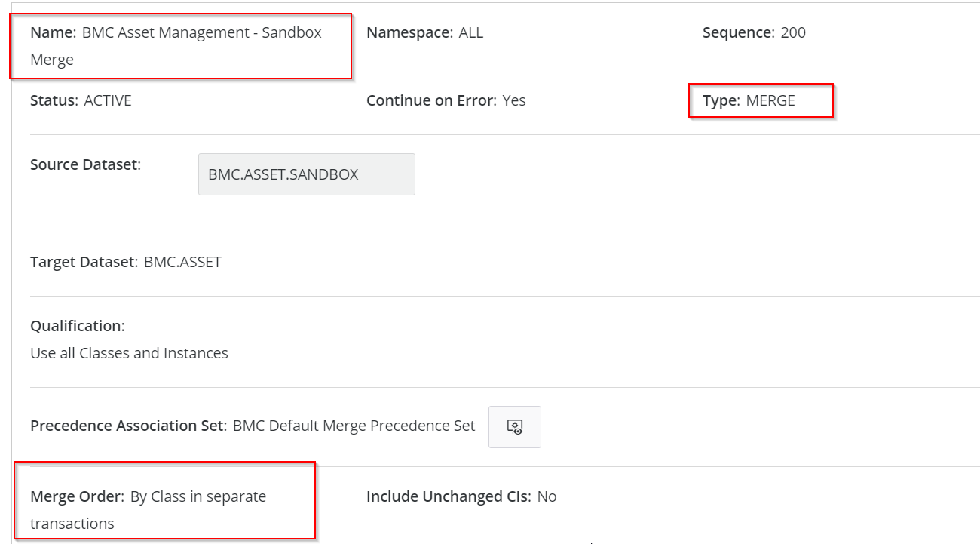The height and width of the screenshot is (544, 980).
Task: Select the 'Sequence: 200' value
Action: [x=754, y=32]
